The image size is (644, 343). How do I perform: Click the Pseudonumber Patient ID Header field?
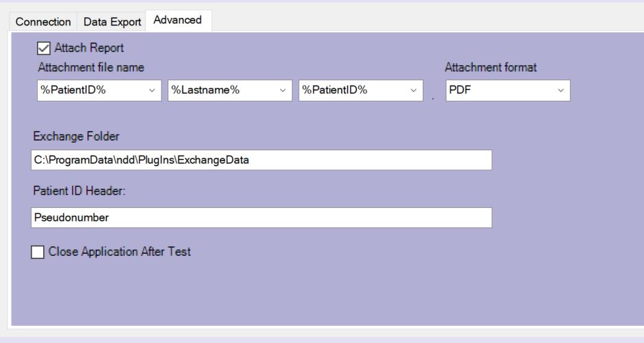coord(261,217)
